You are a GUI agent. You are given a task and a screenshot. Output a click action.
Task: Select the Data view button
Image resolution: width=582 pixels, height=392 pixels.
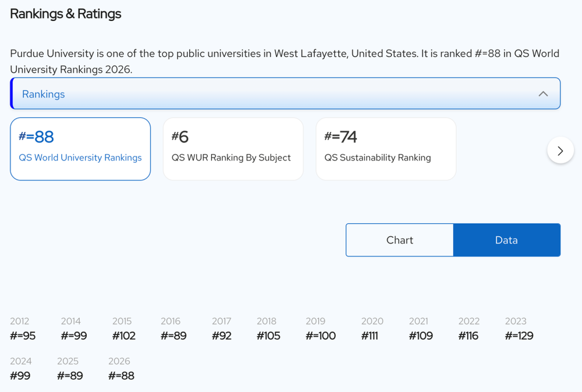(506, 240)
